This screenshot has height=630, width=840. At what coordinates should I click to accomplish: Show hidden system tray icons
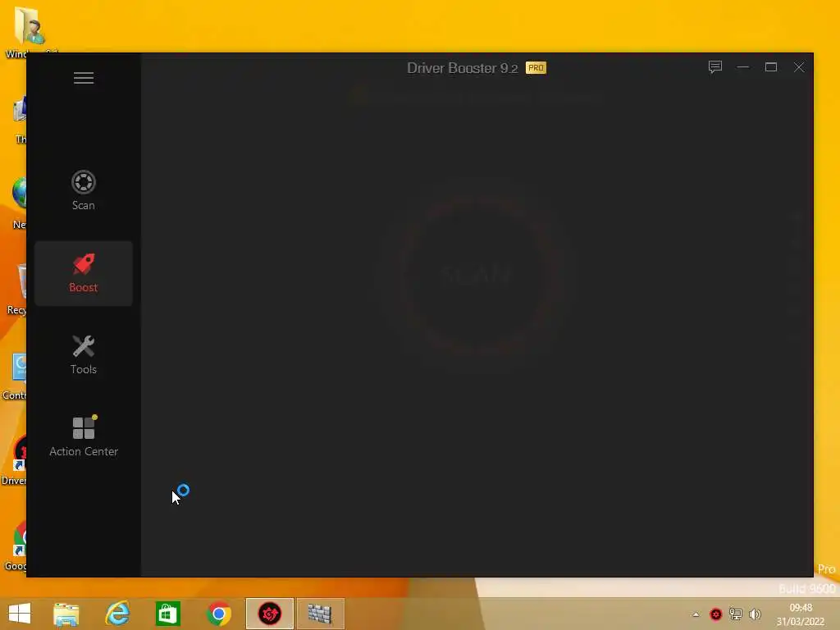[x=696, y=614]
